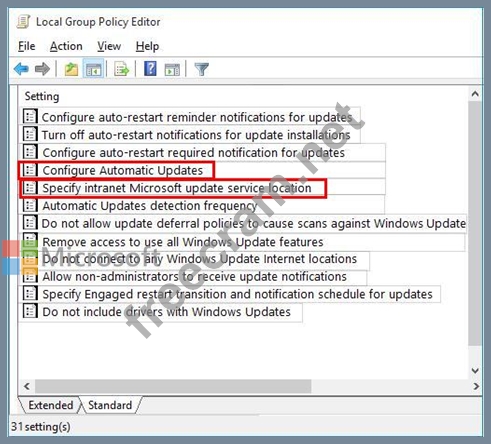The image size is (491, 444).
Task: Click the horizontal scrollbar right arrow
Action: [x=476, y=386]
